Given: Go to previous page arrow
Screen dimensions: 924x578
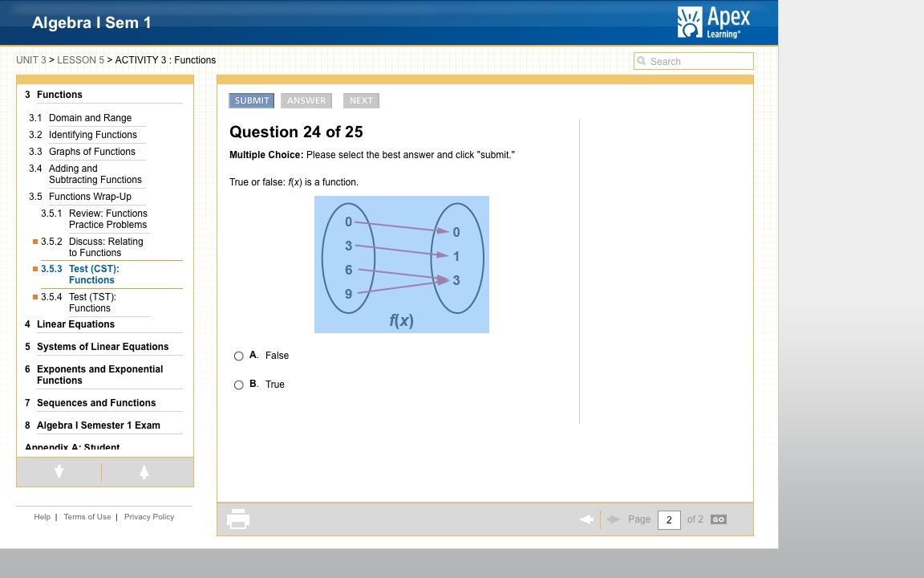Looking at the screenshot, I should click(x=586, y=519).
